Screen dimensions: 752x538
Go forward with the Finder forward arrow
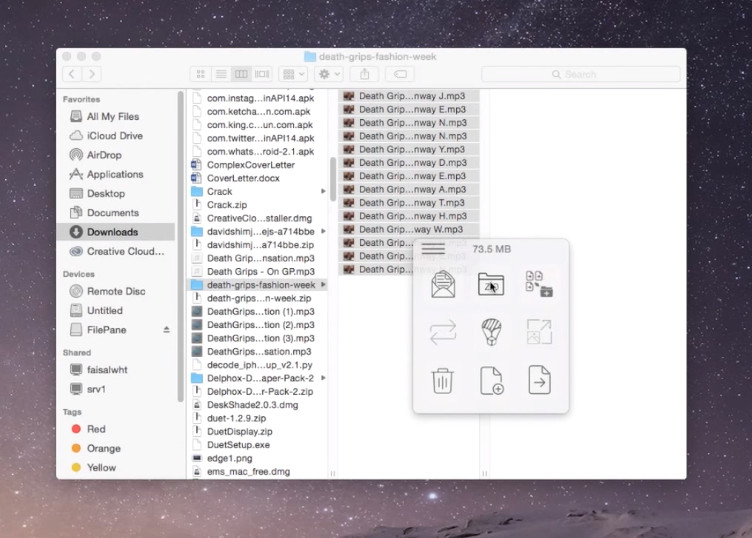(92, 74)
